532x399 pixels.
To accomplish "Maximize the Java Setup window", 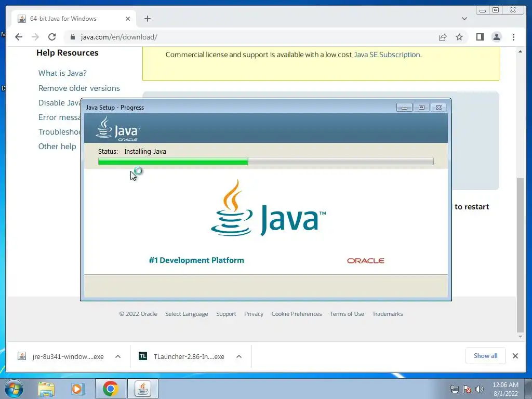I will [x=421, y=107].
